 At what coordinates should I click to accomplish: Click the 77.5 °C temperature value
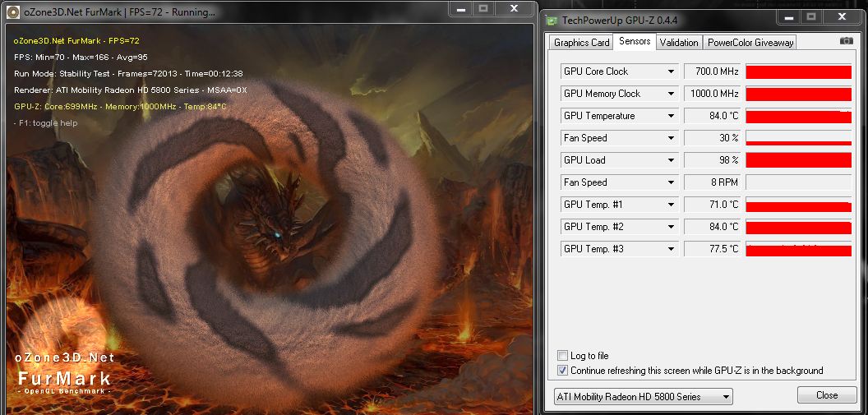click(x=712, y=249)
